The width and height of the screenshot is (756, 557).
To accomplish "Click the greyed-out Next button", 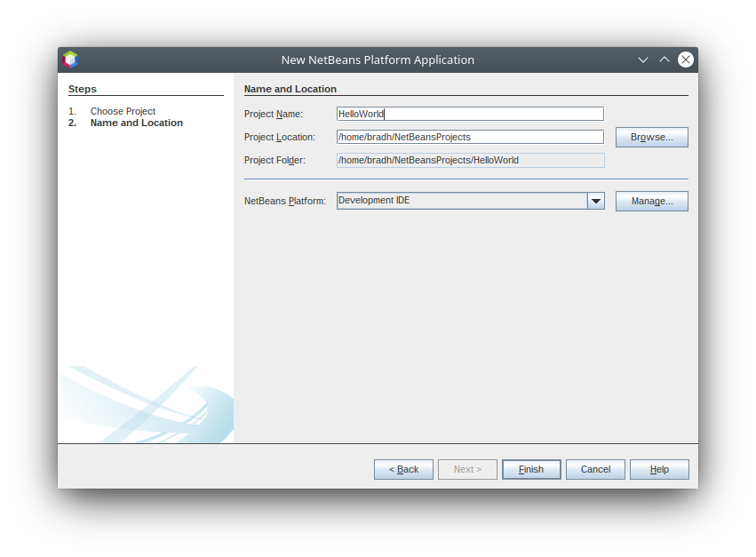I will (x=467, y=469).
